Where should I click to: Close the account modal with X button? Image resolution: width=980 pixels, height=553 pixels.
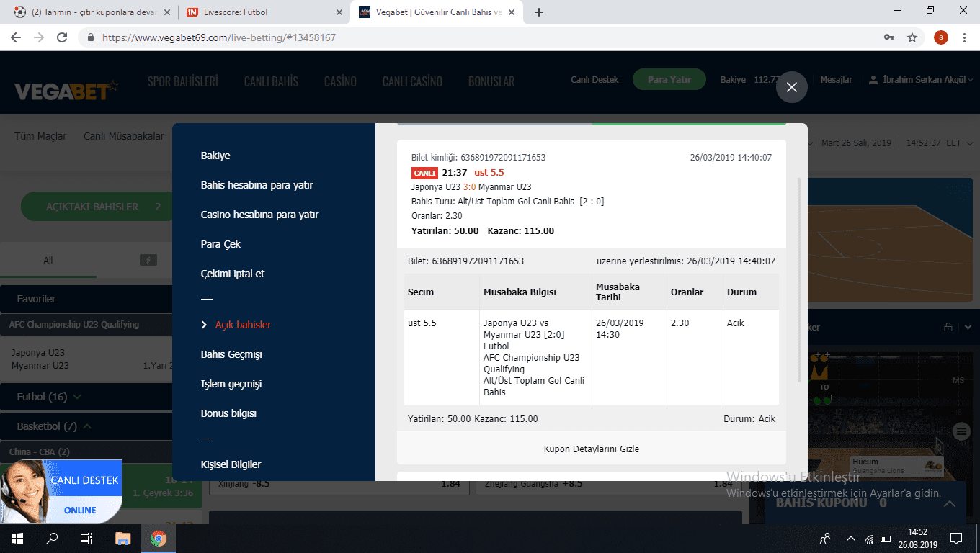pyautogui.click(x=791, y=87)
